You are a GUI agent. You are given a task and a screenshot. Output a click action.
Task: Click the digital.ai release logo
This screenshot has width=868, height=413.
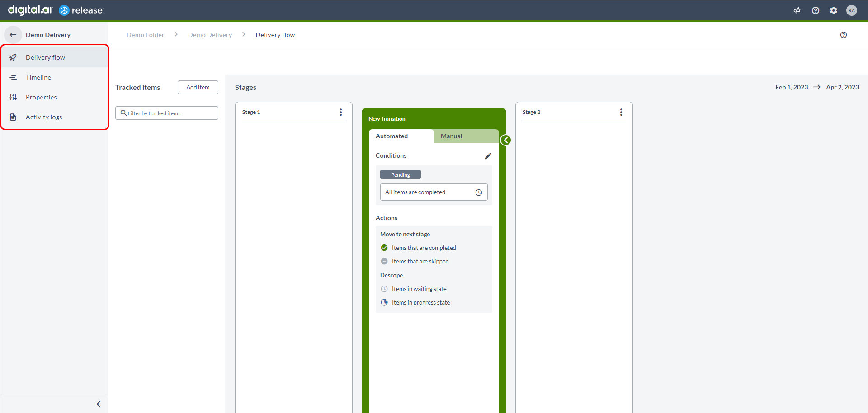(56, 10)
